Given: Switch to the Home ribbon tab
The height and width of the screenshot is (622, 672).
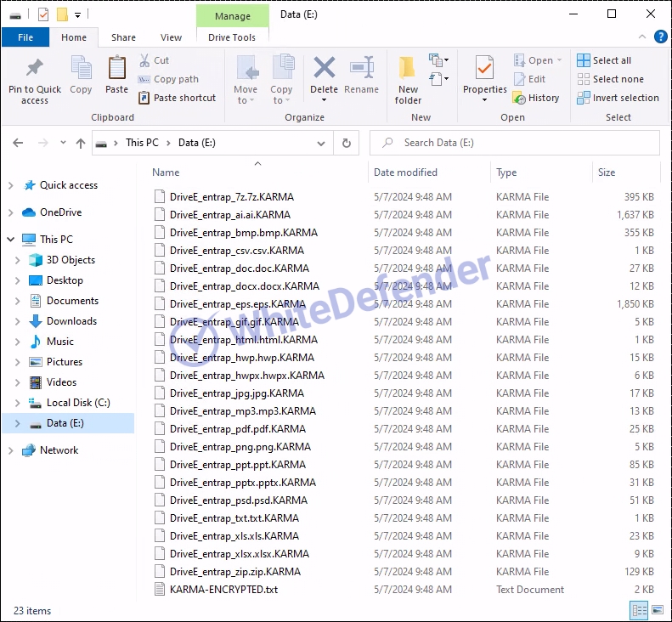Looking at the screenshot, I should [74, 37].
